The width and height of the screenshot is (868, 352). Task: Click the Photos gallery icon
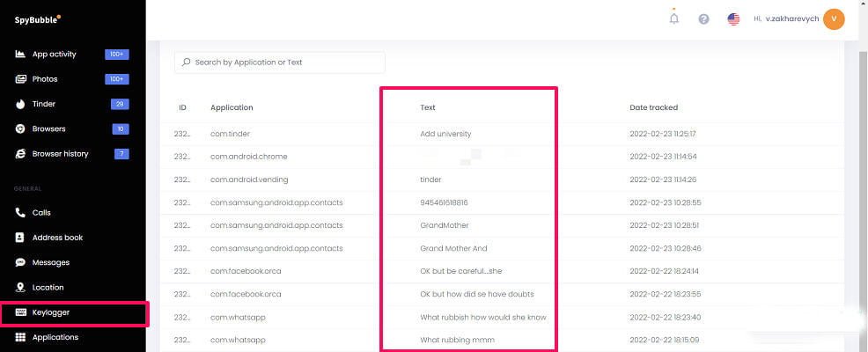pyautogui.click(x=20, y=79)
